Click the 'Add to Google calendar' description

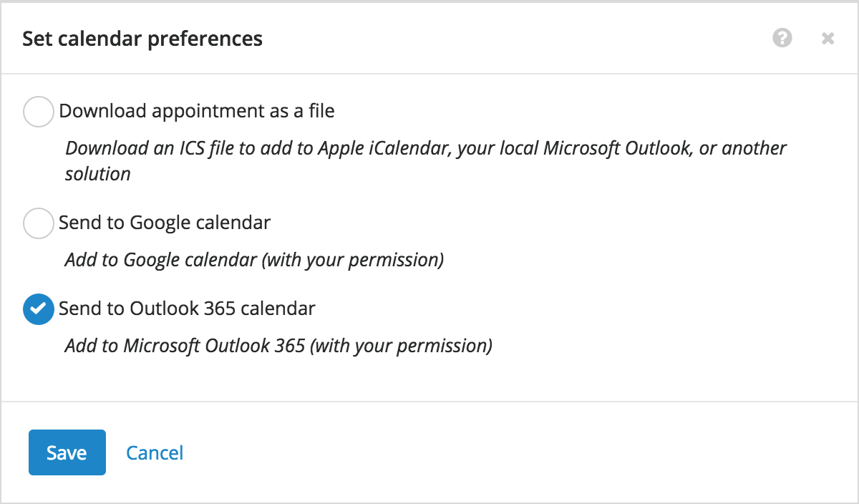[x=254, y=259]
